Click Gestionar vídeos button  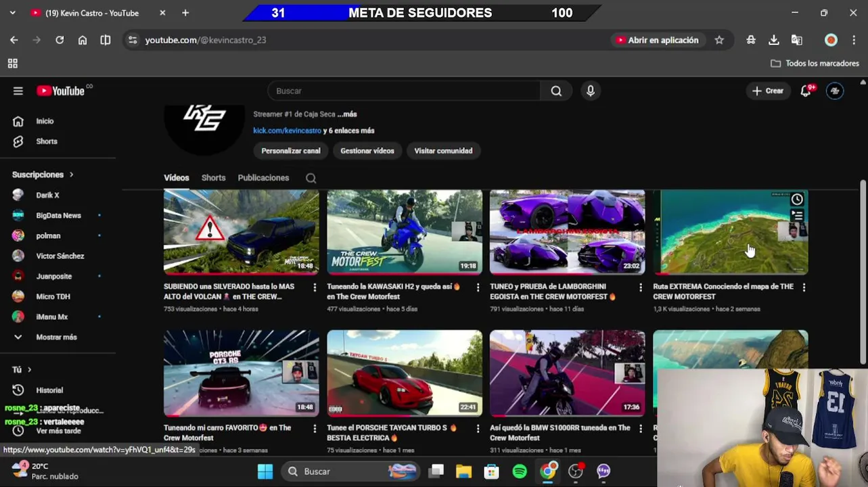(367, 151)
